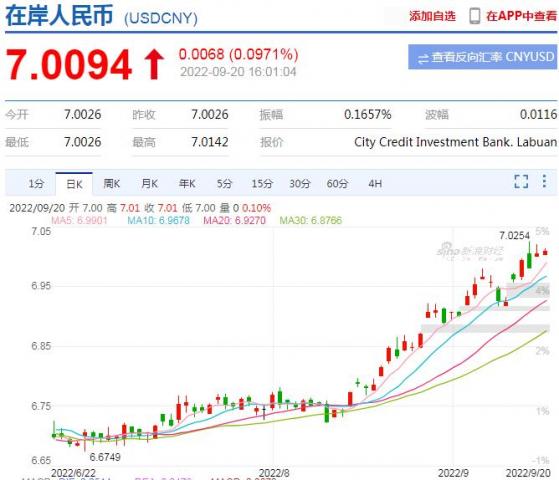
Task: Click the (USDCNY) symbol text
Action: pyautogui.click(x=160, y=18)
